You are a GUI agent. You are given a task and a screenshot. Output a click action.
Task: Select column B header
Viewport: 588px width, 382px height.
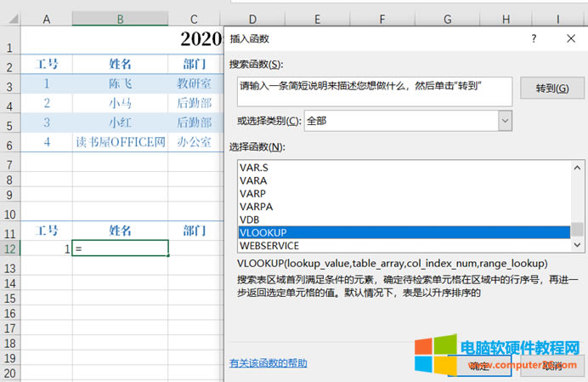tap(120, 19)
